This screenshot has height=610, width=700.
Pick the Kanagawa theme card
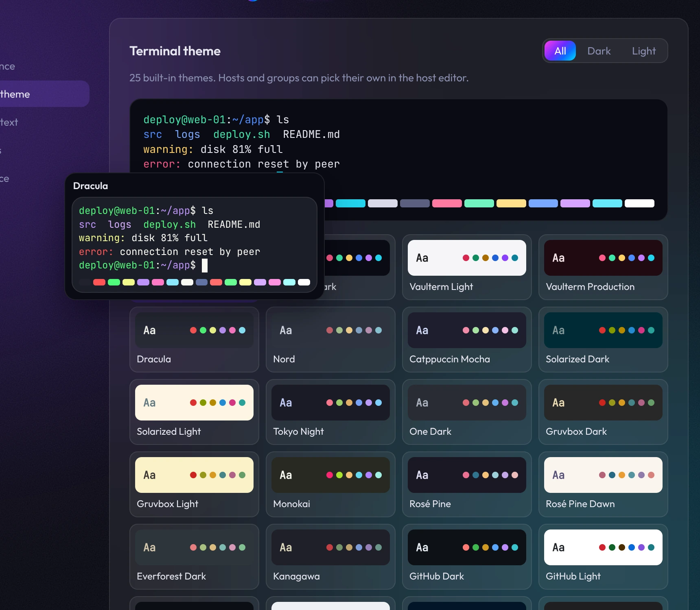point(330,557)
